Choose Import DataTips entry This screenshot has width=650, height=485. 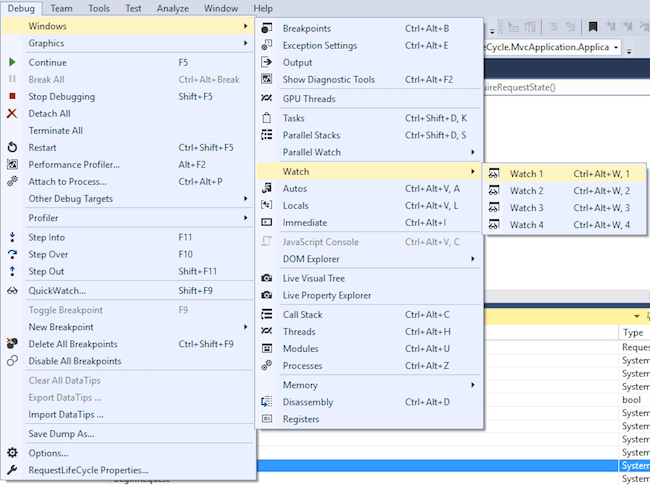(x=128, y=414)
